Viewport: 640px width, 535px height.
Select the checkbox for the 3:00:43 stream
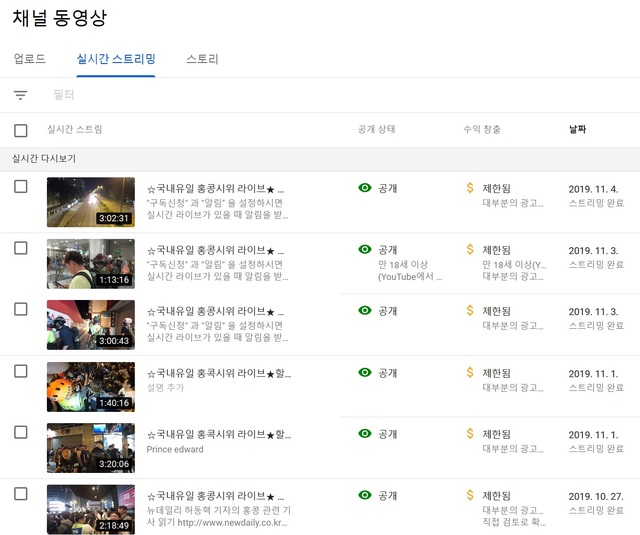[21, 309]
